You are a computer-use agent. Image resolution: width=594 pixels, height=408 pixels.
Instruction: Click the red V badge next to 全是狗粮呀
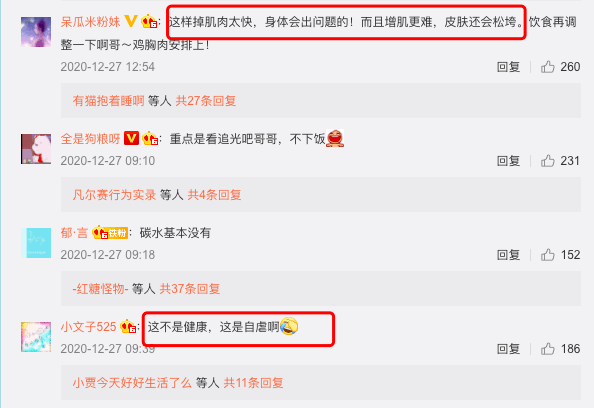click(131, 138)
